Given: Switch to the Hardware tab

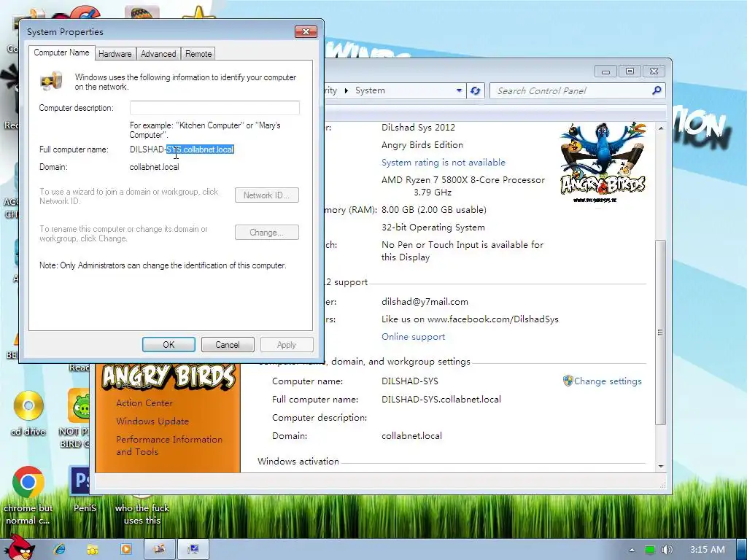Looking at the screenshot, I should pyautogui.click(x=115, y=54).
